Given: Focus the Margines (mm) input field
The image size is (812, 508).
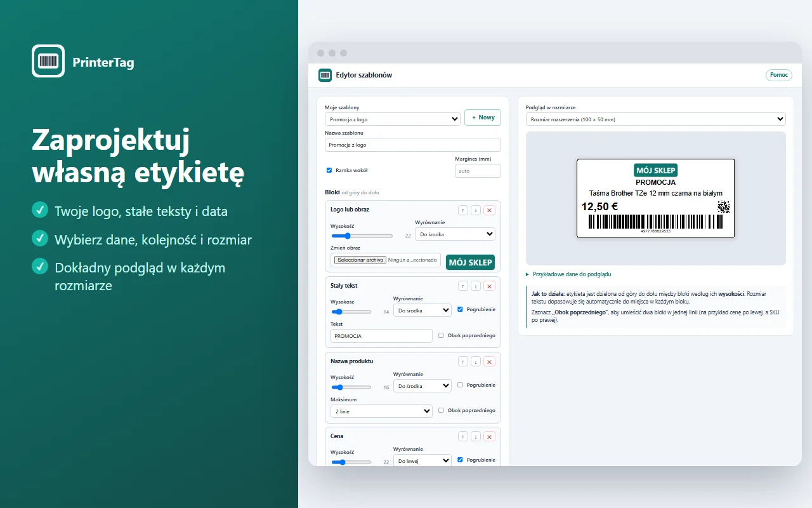Looking at the screenshot, I should pos(478,171).
